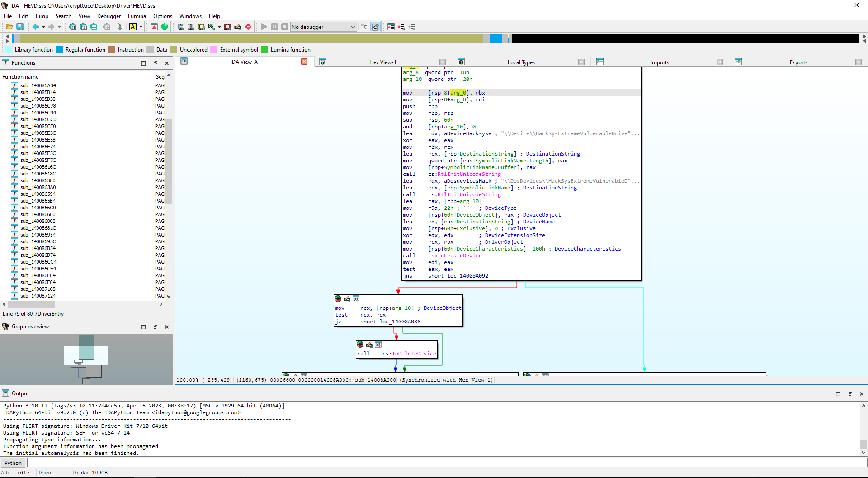Click the Python console language button

click(x=13, y=463)
